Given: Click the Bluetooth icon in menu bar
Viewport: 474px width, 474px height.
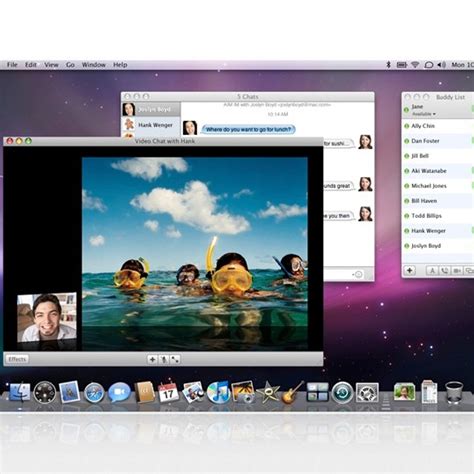Looking at the screenshot, I should pyautogui.click(x=388, y=65).
